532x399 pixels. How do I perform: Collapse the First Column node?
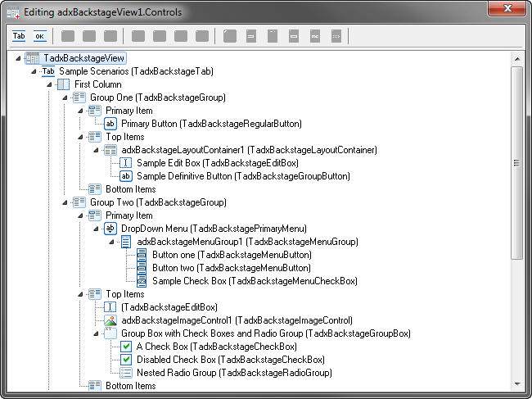49,85
